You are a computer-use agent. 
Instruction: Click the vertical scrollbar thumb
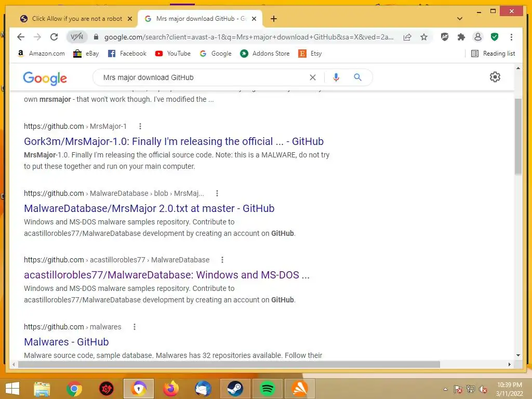[x=518, y=137]
